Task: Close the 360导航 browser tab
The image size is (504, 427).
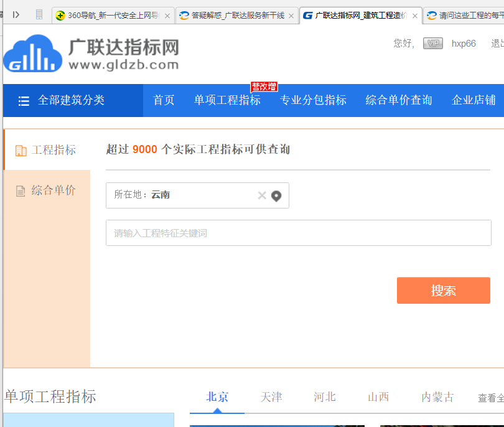Action: pos(167,16)
